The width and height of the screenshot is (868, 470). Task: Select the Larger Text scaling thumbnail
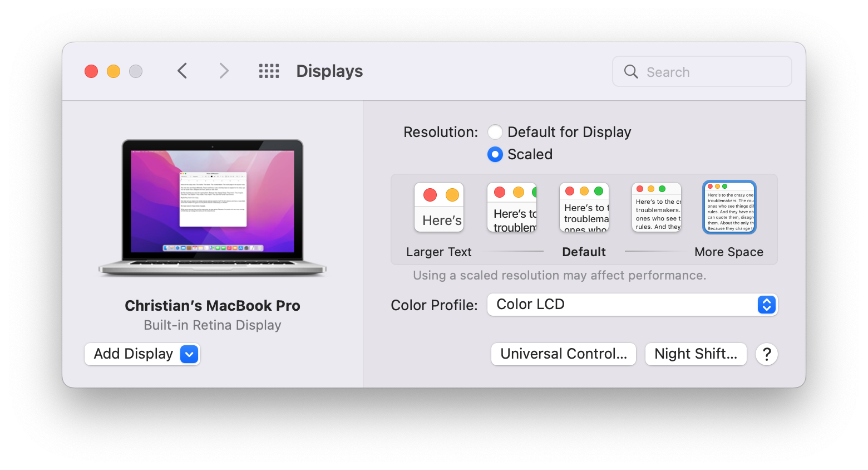coord(439,207)
